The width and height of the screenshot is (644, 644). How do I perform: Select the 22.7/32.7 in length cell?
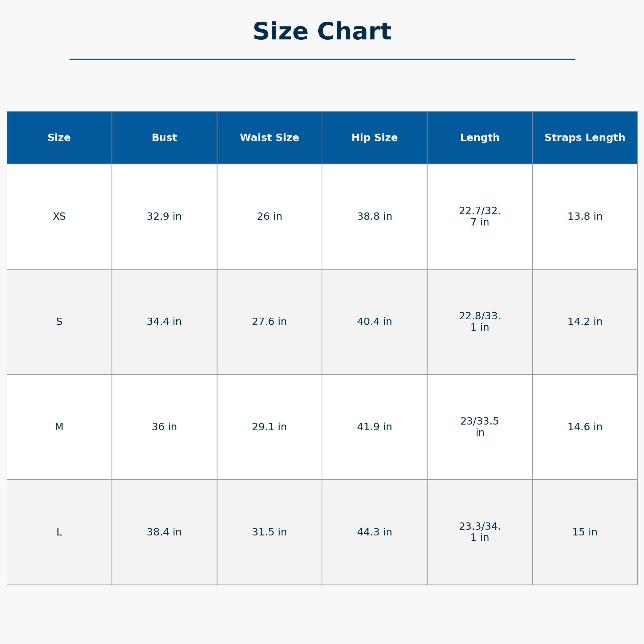(x=480, y=216)
